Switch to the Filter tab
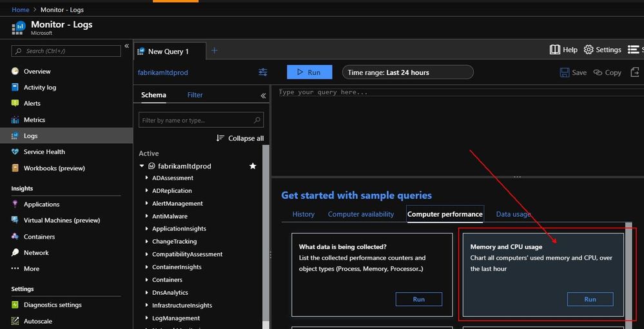Screen dimensions: 644x329 coord(195,95)
